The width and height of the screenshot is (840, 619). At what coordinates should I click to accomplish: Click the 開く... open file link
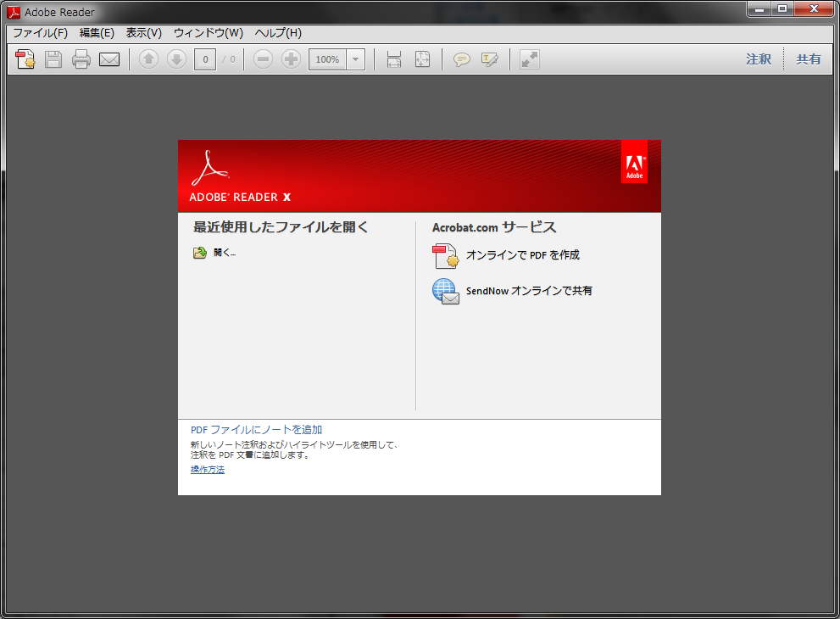pyautogui.click(x=225, y=253)
